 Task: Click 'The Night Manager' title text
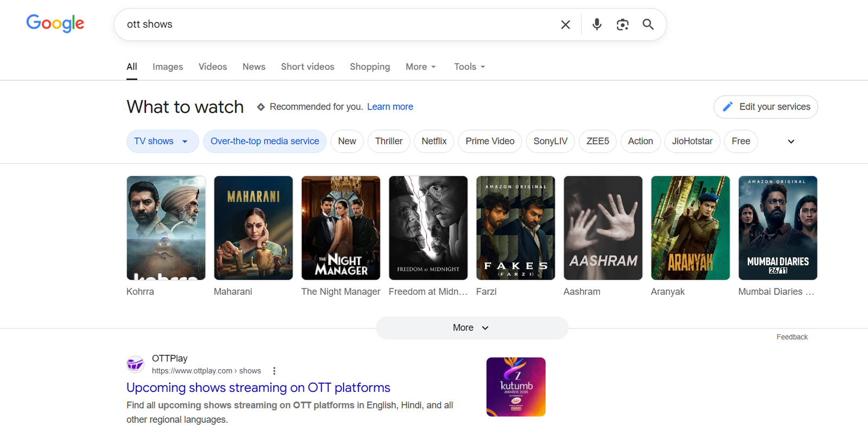pos(341,292)
